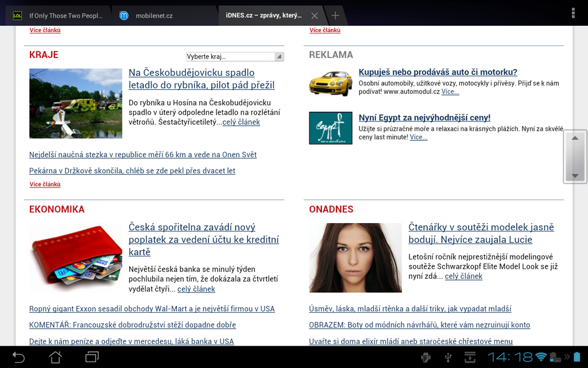Tap the Back navigation icon
This screenshot has width=588, height=368.
pyautogui.click(x=20, y=357)
